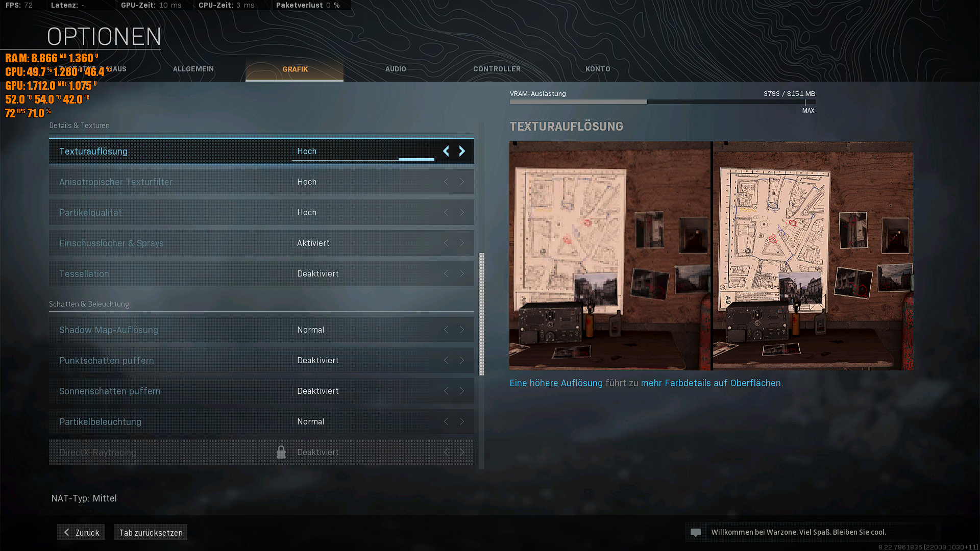Enable Punktschatten puffern via right arrow
This screenshot has width=980, height=551.
coord(462,360)
